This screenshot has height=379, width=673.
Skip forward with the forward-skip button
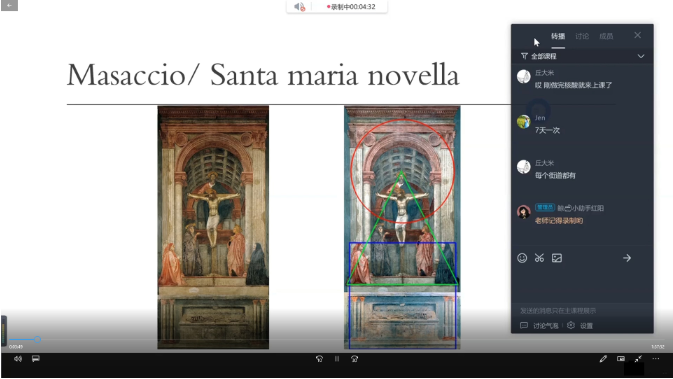coord(355,359)
